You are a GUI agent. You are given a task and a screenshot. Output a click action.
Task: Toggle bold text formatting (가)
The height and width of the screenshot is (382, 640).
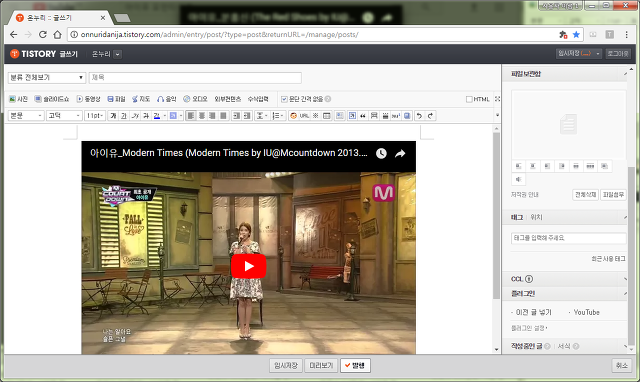click(113, 116)
